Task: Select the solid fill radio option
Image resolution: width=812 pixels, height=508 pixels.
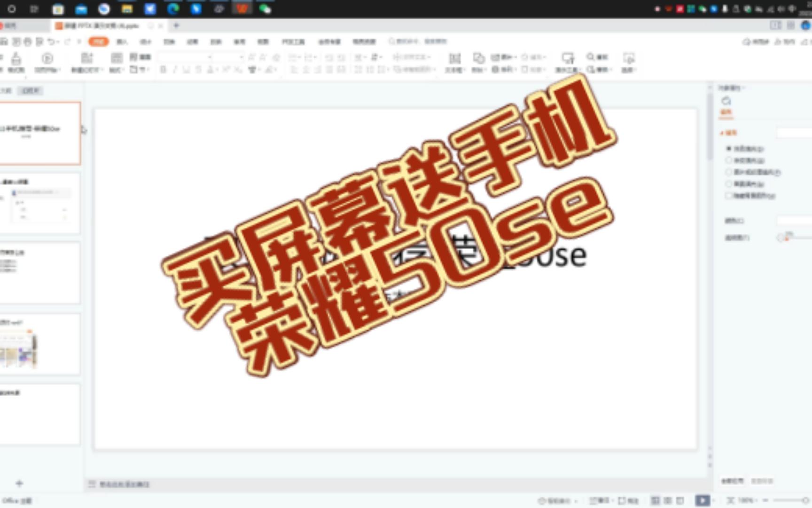Action: [745, 149]
